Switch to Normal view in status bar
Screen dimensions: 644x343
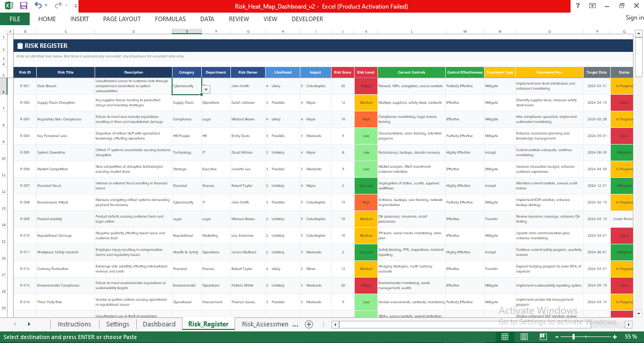click(x=505, y=336)
